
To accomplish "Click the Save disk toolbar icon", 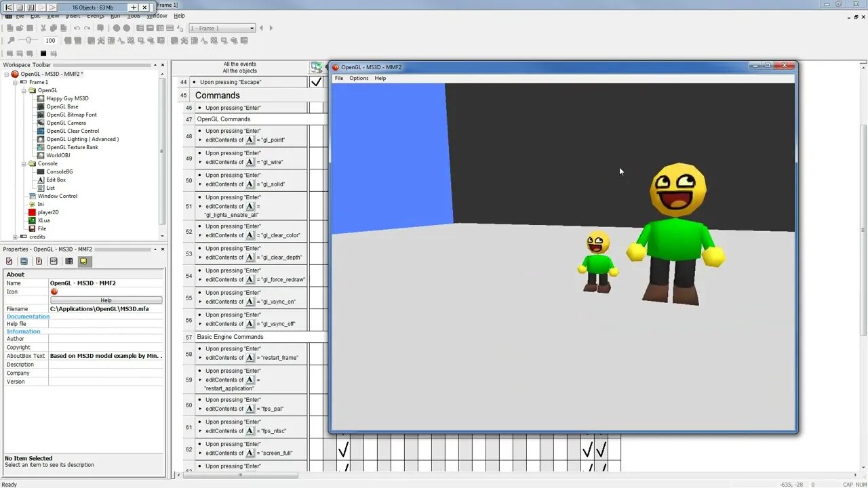I will point(30,28).
